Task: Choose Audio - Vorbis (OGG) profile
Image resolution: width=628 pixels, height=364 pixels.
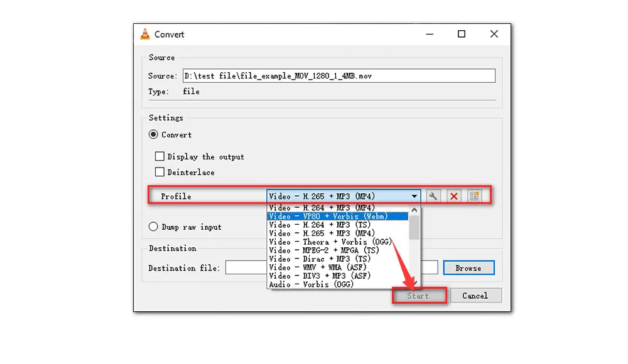Action: pyautogui.click(x=338, y=284)
